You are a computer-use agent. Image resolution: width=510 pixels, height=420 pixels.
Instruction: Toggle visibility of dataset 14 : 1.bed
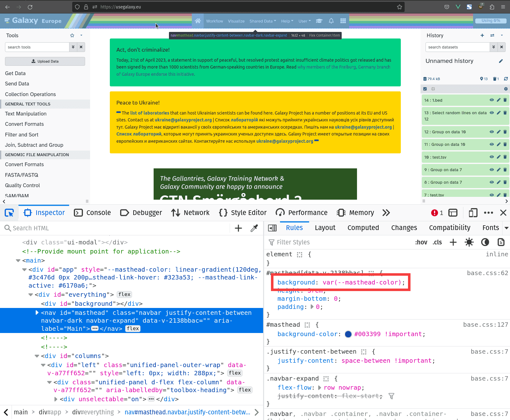tap(492, 100)
